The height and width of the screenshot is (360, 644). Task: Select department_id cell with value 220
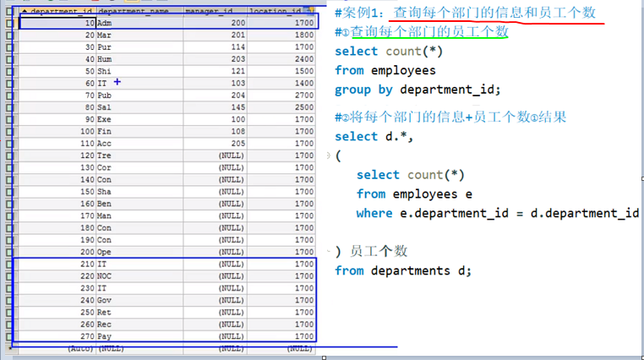click(57, 276)
